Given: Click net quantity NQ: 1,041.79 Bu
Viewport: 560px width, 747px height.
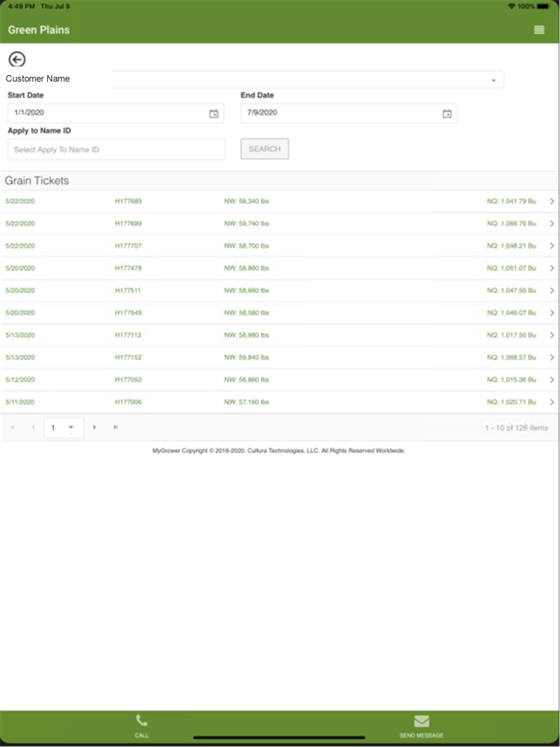Looking at the screenshot, I should (x=511, y=202).
